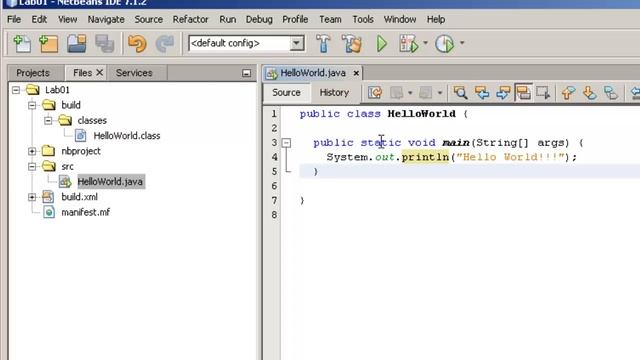Click the Build Project hammer icon

[x=323, y=43]
